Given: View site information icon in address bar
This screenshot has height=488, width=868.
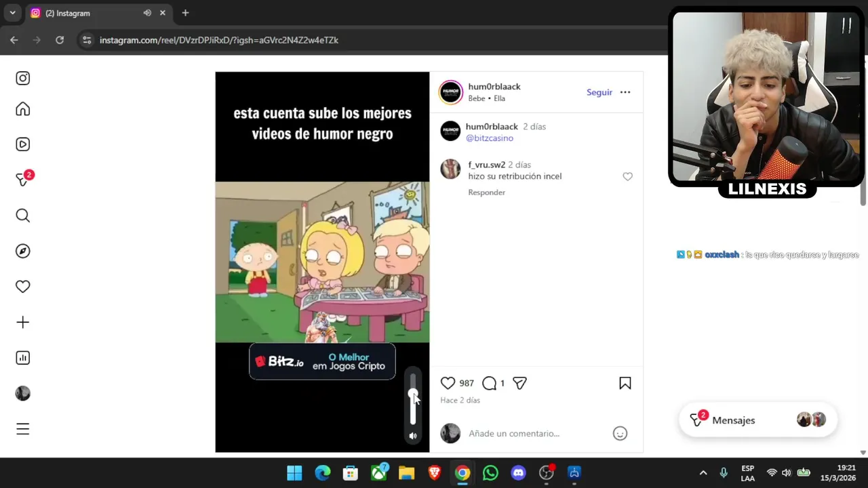Looking at the screenshot, I should click(87, 40).
